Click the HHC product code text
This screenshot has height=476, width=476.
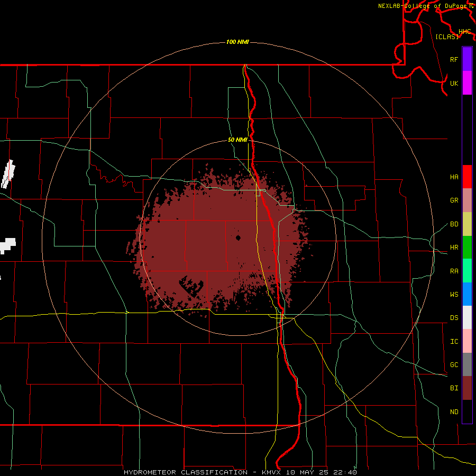pyautogui.click(x=465, y=32)
